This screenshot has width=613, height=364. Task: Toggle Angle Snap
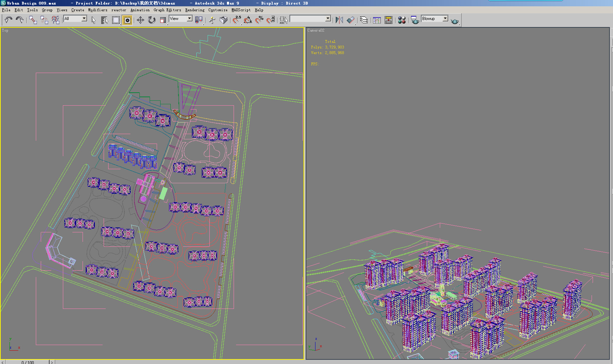pos(248,20)
